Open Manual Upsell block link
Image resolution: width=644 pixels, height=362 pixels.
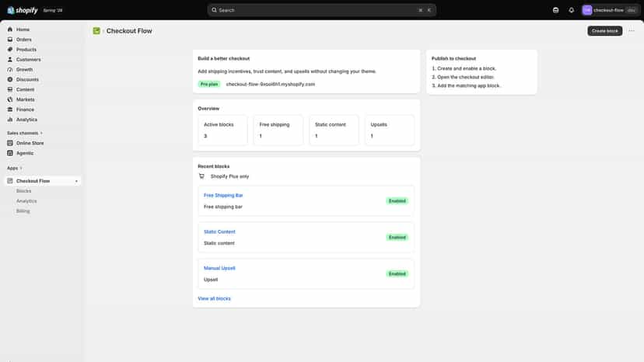click(220, 269)
